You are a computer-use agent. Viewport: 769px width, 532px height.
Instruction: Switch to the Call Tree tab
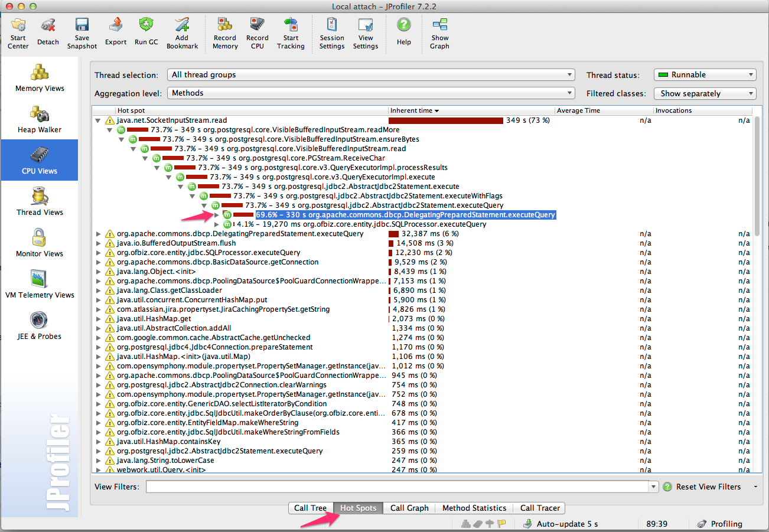[x=310, y=508]
